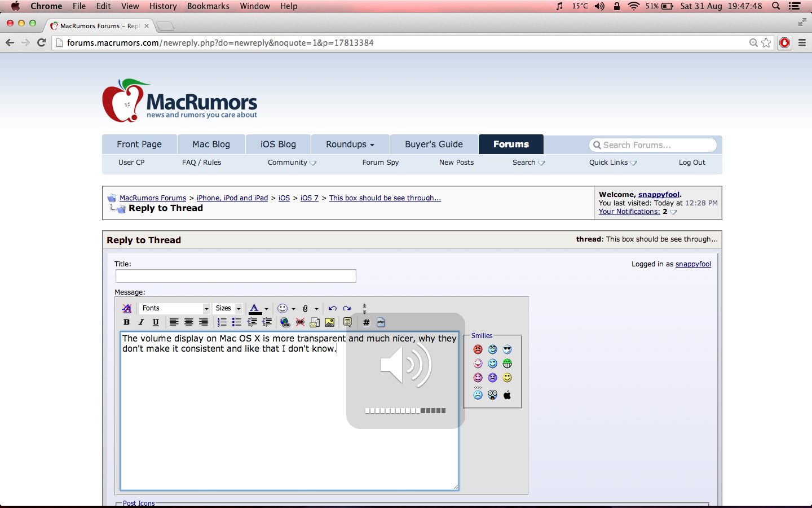Align message text left
This screenshot has height=508, width=812.
(174, 322)
